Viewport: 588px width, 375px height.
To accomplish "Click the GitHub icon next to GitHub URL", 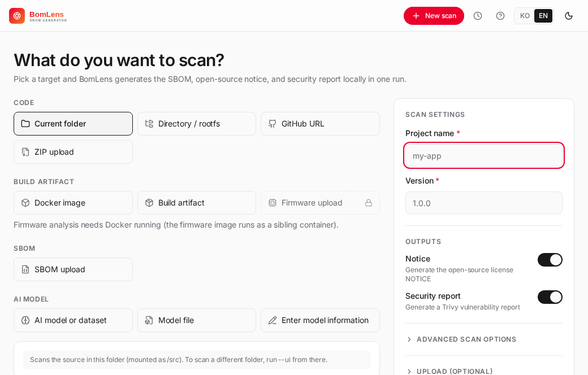I will pos(273,124).
